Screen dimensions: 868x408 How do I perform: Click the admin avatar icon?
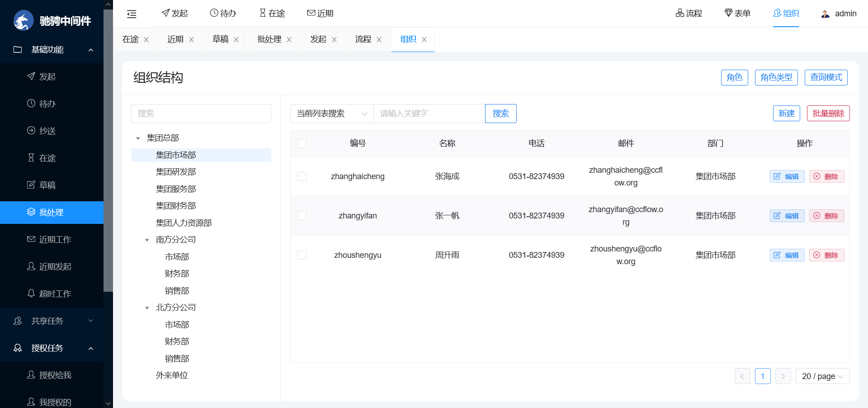click(825, 14)
